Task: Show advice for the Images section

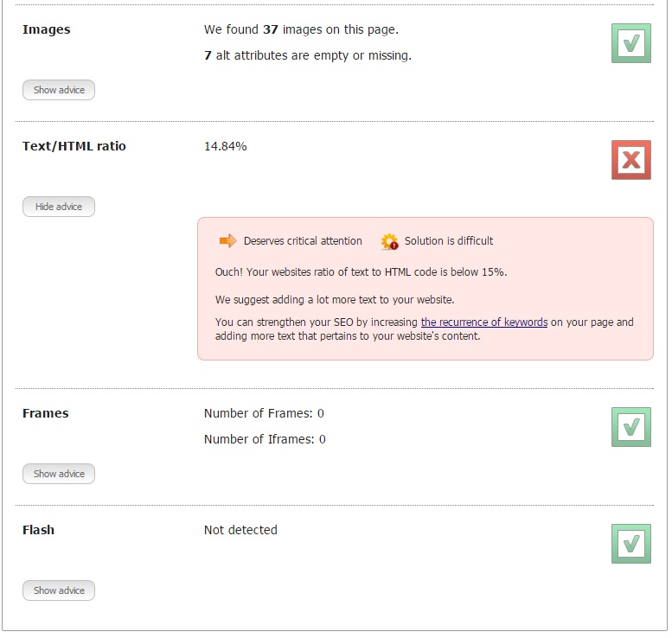Action: [x=59, y=90]
